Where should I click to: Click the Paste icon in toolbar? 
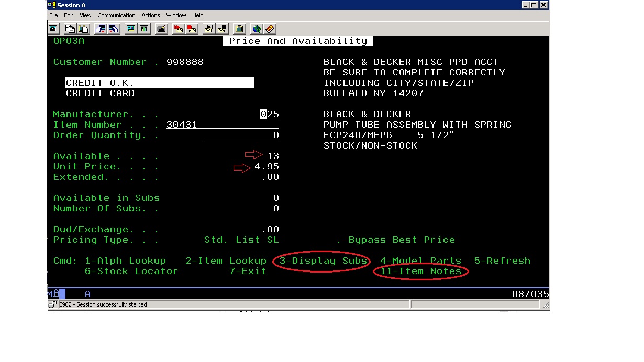tap(83, 29)
